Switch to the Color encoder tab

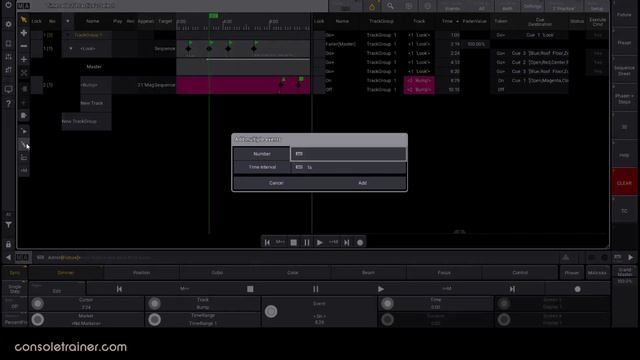tap(293, 273)
